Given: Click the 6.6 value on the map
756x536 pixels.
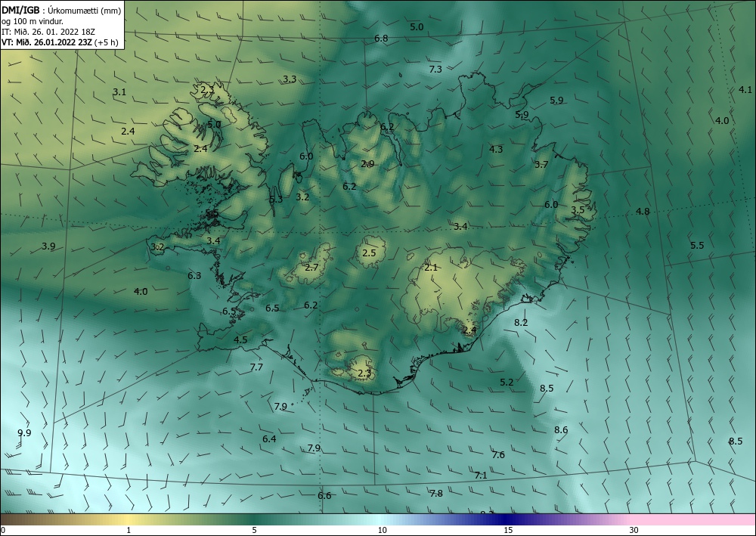Looking at the screenshot, I should click(324, 495).
